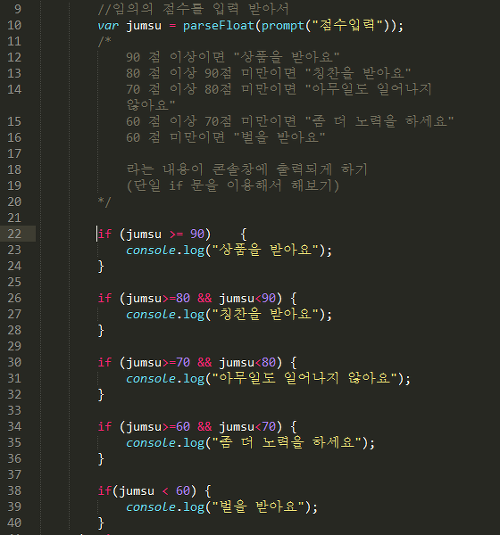Click the number 90 on line 22
This screenshot has width=500, height=535.
tap(197, 234)
